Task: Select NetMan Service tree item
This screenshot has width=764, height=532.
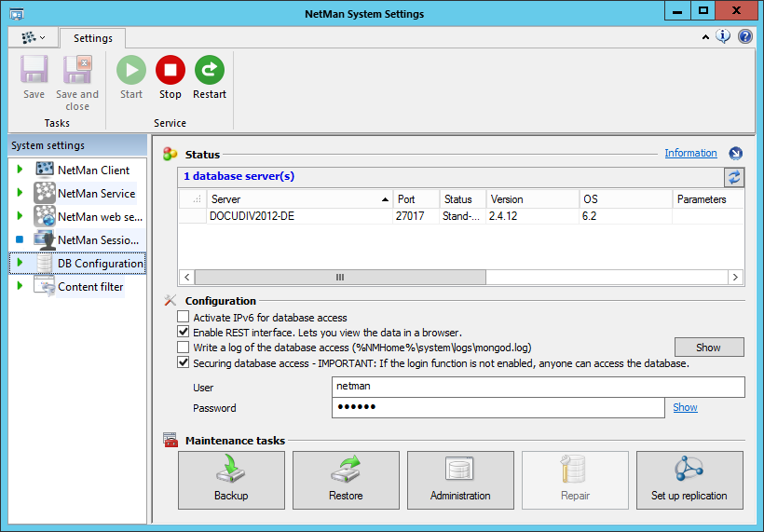Action: point(97,194)
